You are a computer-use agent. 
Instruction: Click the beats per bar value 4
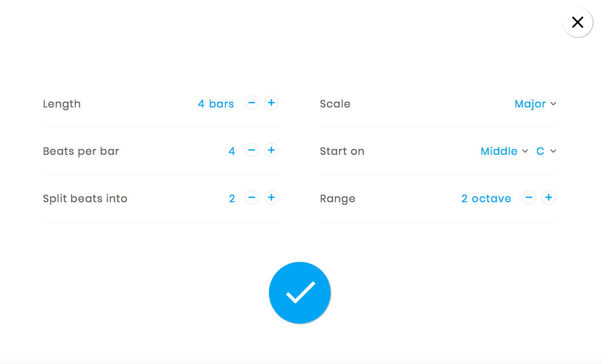point(231,151)
